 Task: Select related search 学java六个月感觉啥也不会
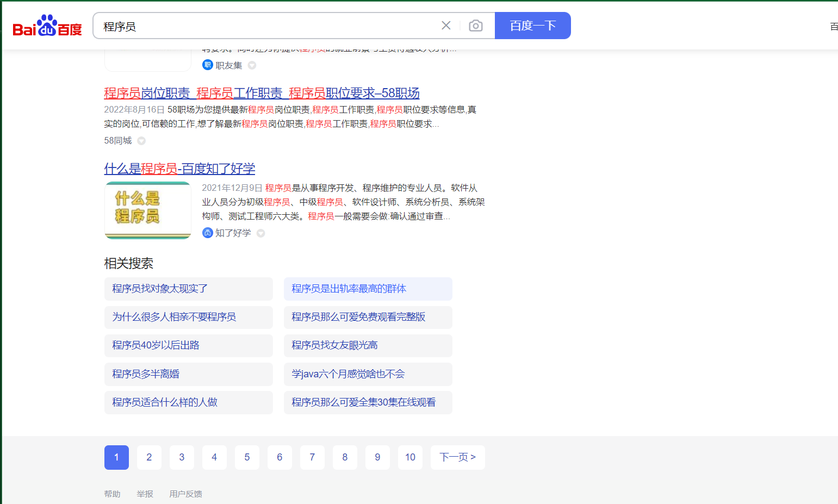pos(368,374)
